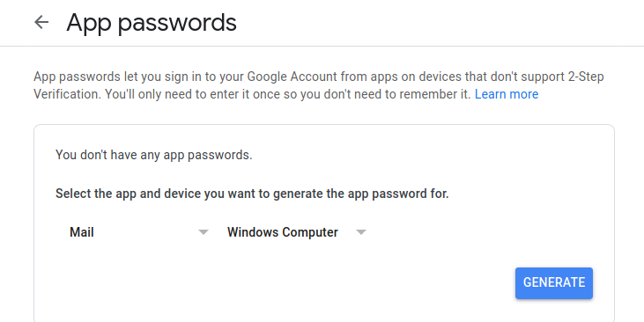Click the word Mail in the selector
This screenshot has width=644, height=322.
click(82, 232)
